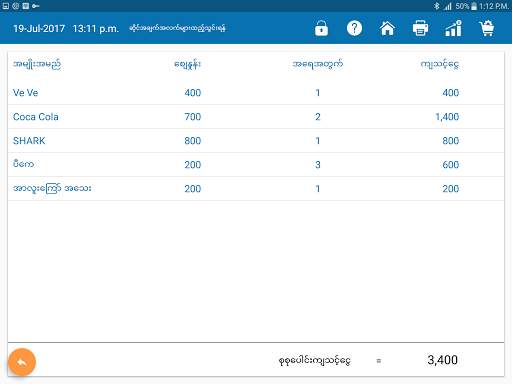Tap the first status bar notification icon
512x384 pixels.
[x=6, y=6]
